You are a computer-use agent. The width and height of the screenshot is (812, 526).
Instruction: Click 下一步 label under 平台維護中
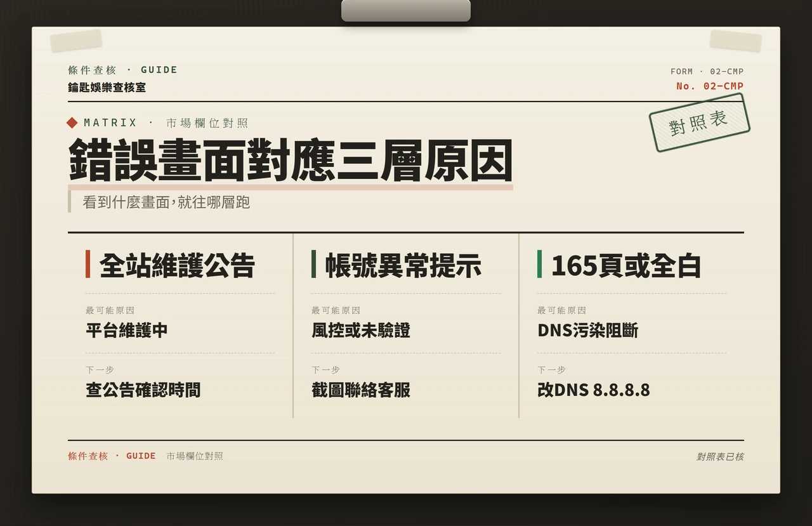point(100,369)
